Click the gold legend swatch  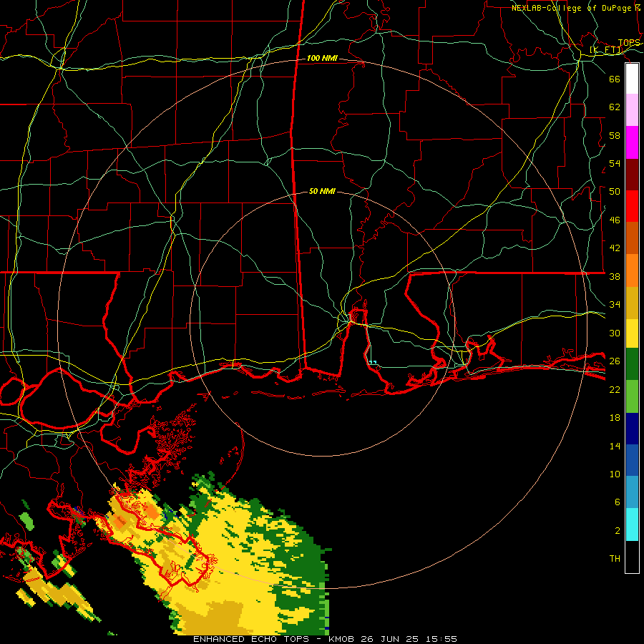point(632,303)
